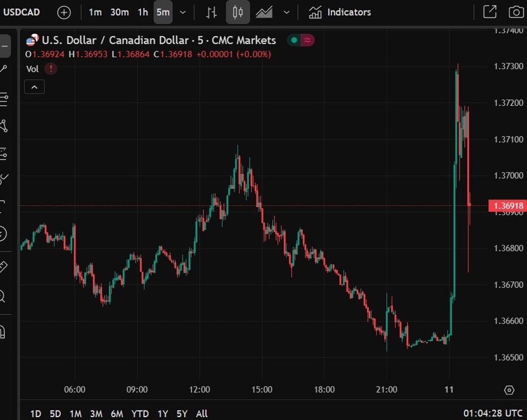Select the magnet snap tool
Viewport: 527px width, 420px height.
(x=5, y=332)
